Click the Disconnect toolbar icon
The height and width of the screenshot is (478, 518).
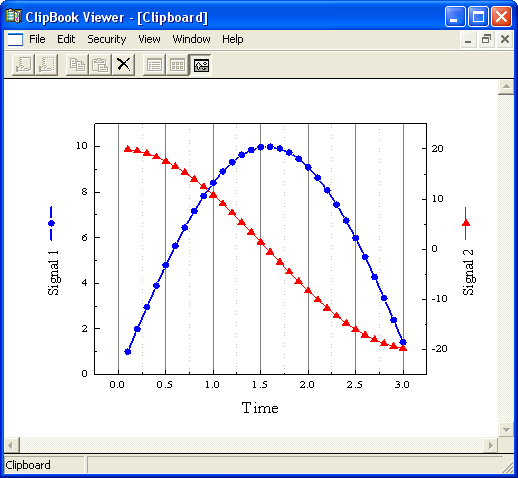click(46, 65)
